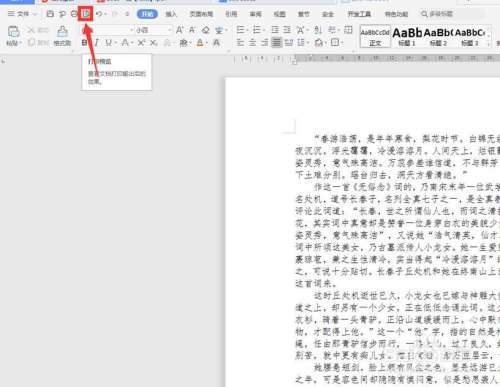Click the Decrease Indent icon
The width and height of the screenshot is (500, 387).
tap(275, 30)
